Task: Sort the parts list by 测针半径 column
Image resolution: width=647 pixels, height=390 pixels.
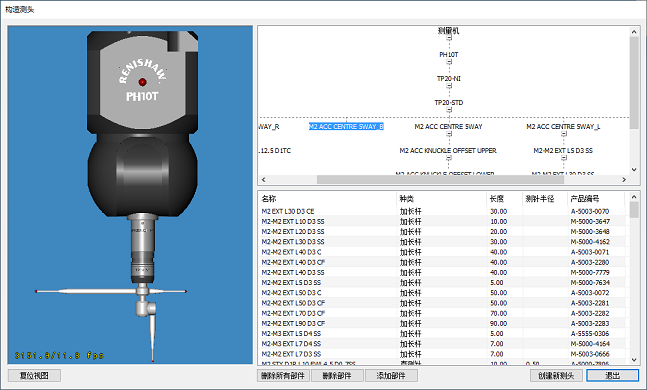Action: tap(545, 199)
